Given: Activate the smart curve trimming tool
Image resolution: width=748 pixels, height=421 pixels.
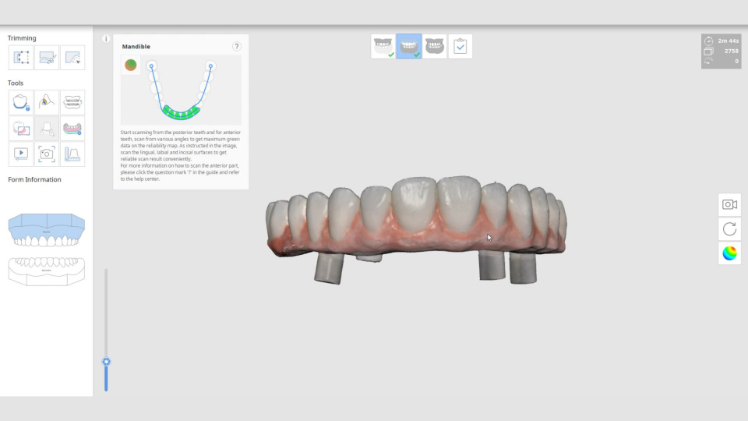Looking at the screenshot, I should [73, 57].
